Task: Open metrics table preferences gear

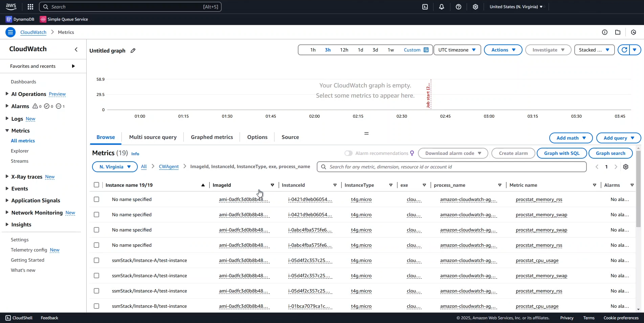Action: [x=626, y=167]
